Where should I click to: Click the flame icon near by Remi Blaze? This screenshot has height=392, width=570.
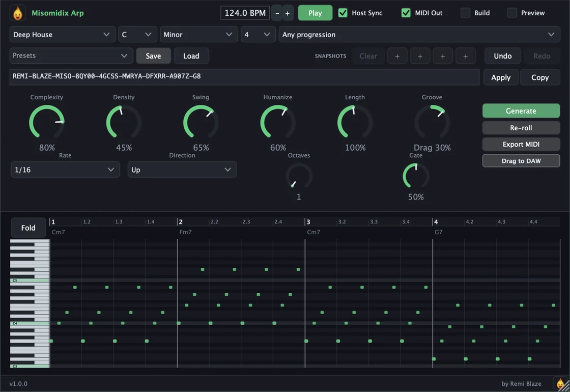560,383
